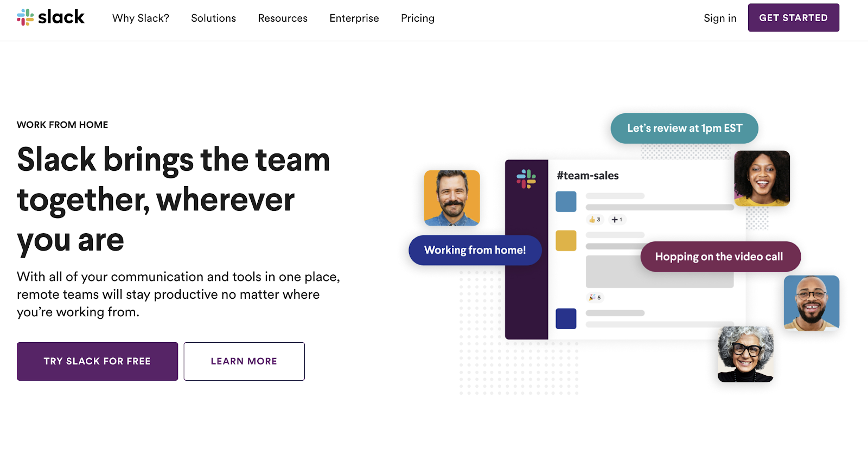868x462 pixels.
Task: Click the yellow message avatar square
Action: click(x=566, y=240)
